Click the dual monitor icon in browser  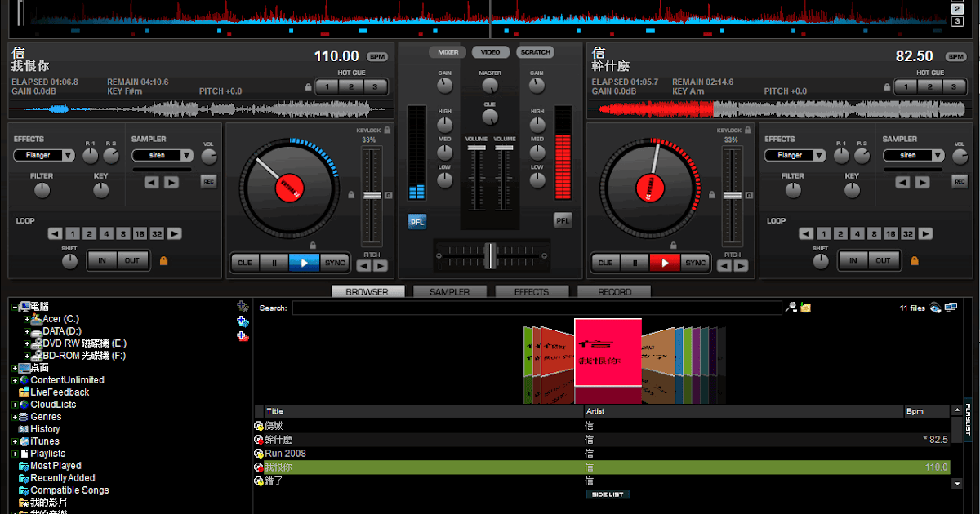(x=951, y=308)
